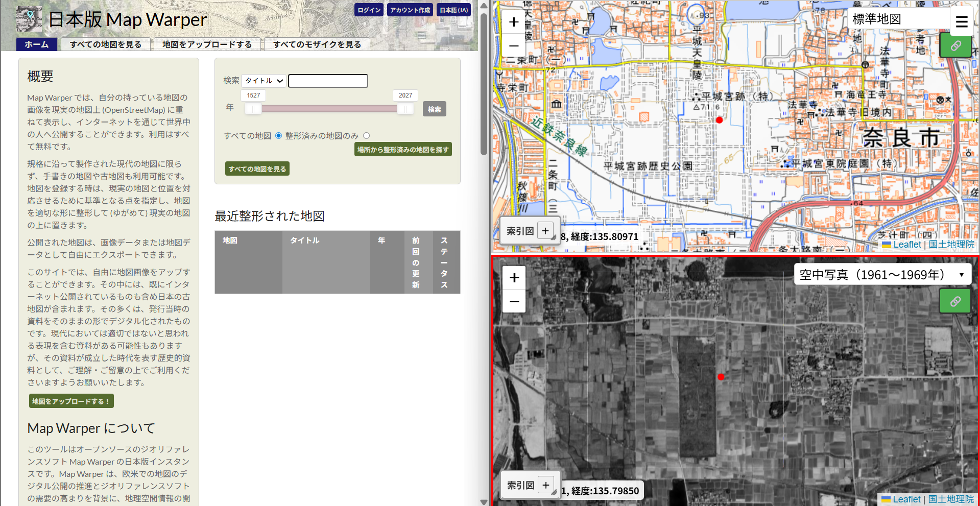The image size is (980, 506).
Task: Open the 国土地理院 attribution link
Action: click(x=951, y=244)
